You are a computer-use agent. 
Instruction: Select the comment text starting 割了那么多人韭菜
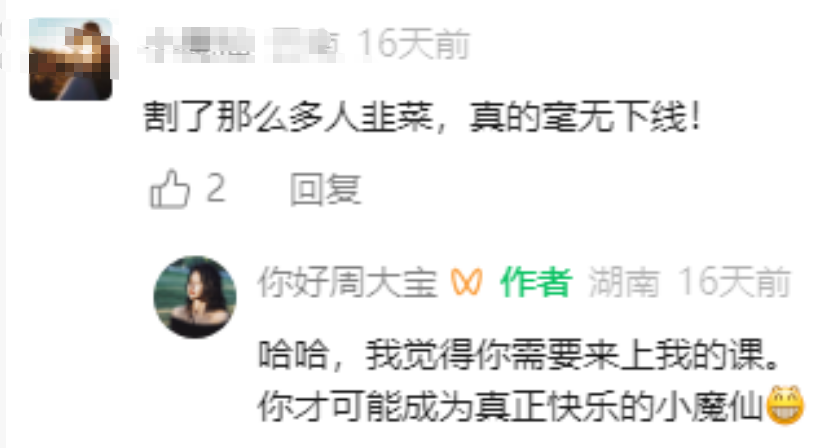[422, 117]
